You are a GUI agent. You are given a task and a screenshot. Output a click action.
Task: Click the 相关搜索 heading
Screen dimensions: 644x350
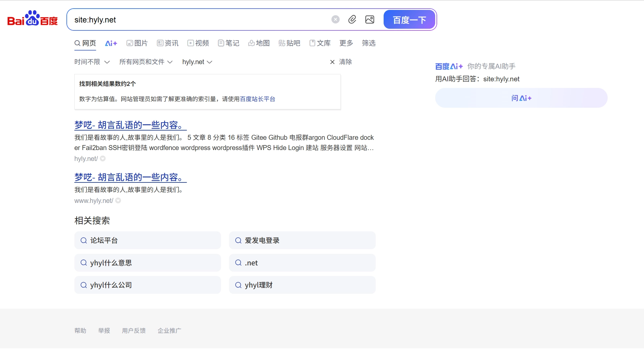coord(92,221)
